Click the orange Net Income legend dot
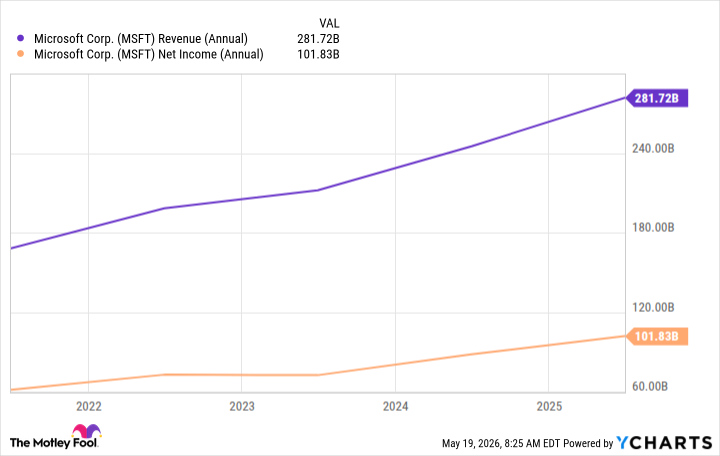This screenshot has width=720, height=456. tap(20, 54)
